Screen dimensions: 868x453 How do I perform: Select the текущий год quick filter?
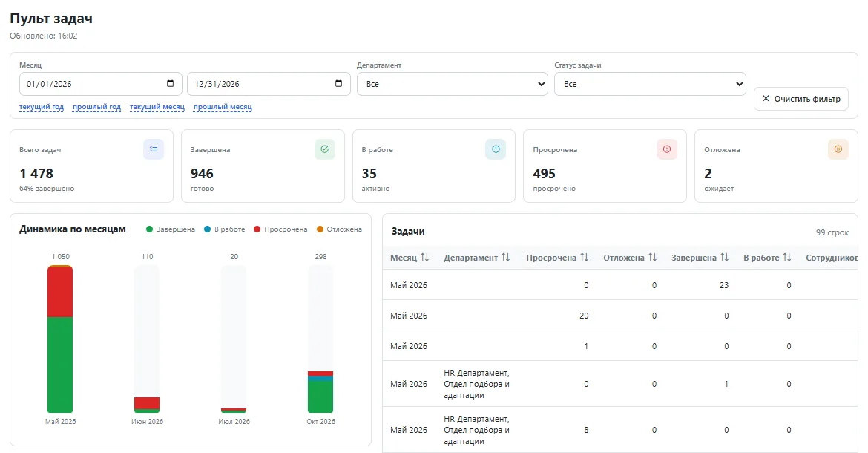42,107
